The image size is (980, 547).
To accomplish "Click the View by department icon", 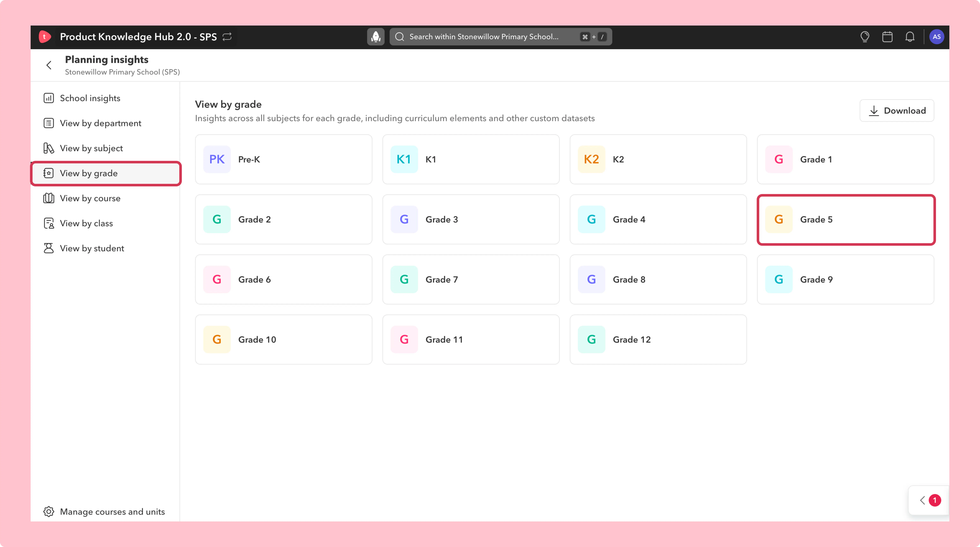I will [x=49, y=123].
